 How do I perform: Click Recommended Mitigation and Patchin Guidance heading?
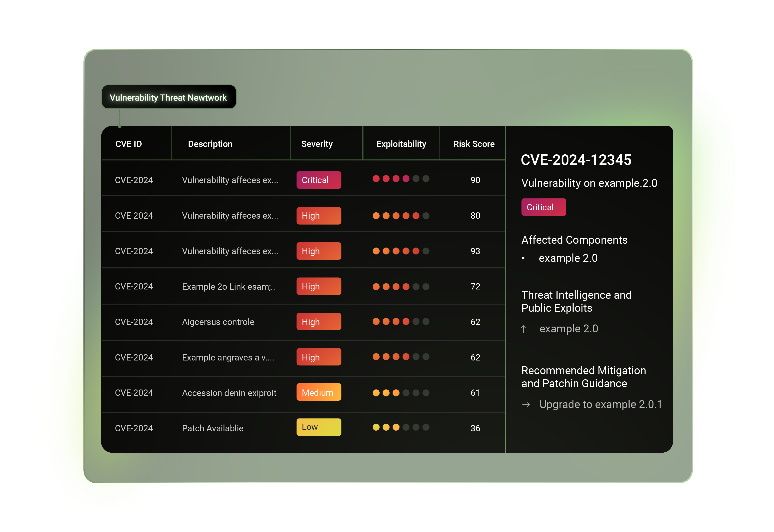tap(584, 377)
